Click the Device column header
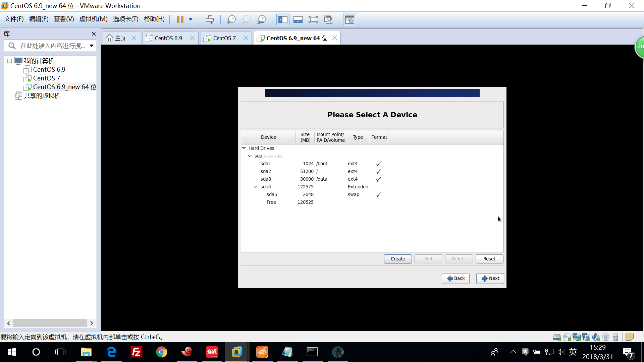This screenshot has width=644, height=362. pyautogui.click(x=268, y=137)
